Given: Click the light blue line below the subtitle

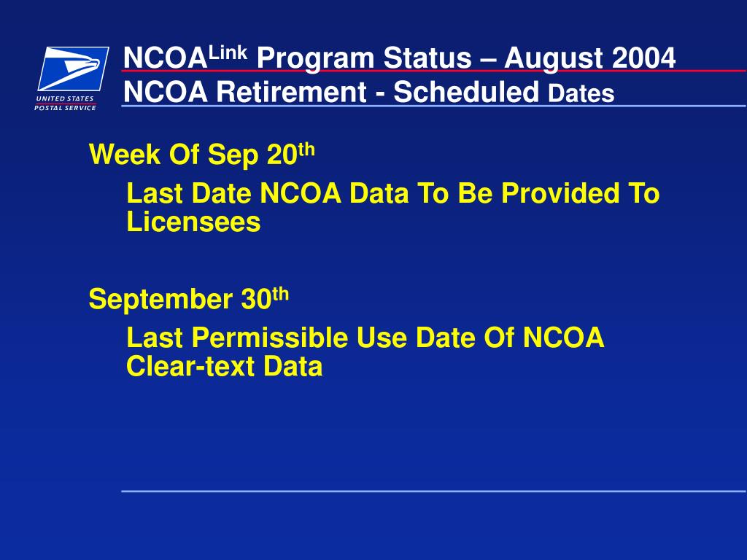Looking at the screenshot, I should (x=433, y=106).
